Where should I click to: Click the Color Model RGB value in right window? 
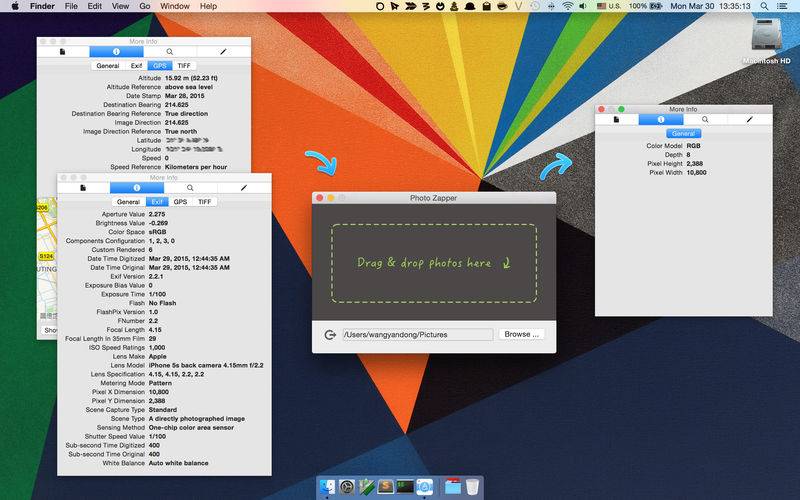[x=693, y=145]
